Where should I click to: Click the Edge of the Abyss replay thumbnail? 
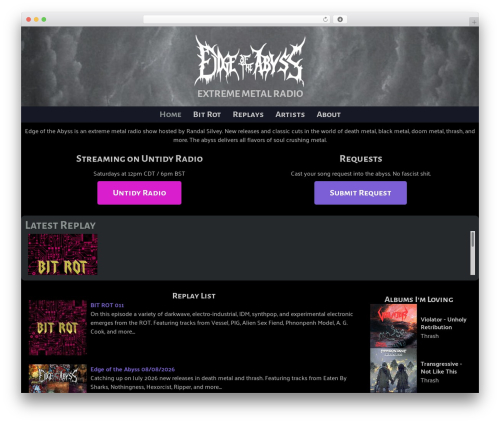[58, 378]
